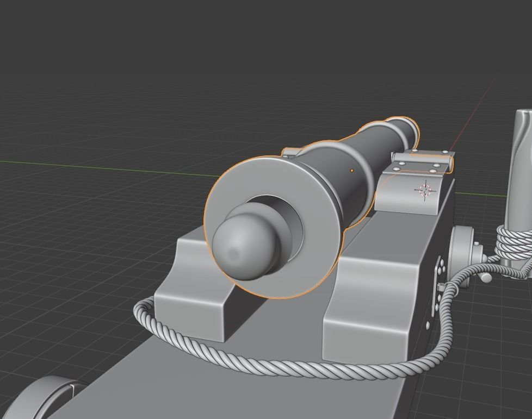Select the riveted side plate on the carriage
Viewport: 532px width, 419px height.
click(438, 286)
